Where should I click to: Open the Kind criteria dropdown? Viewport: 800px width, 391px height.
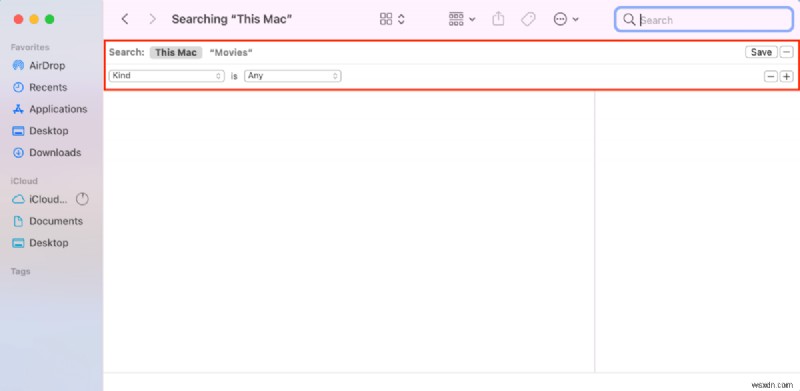click(x=167, y=76)
